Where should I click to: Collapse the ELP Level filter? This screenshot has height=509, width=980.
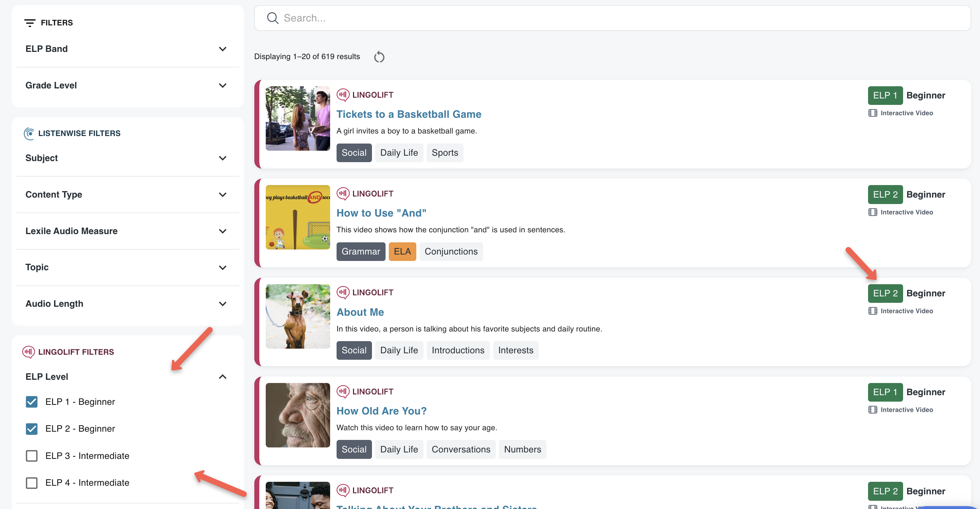click(127, 377)
